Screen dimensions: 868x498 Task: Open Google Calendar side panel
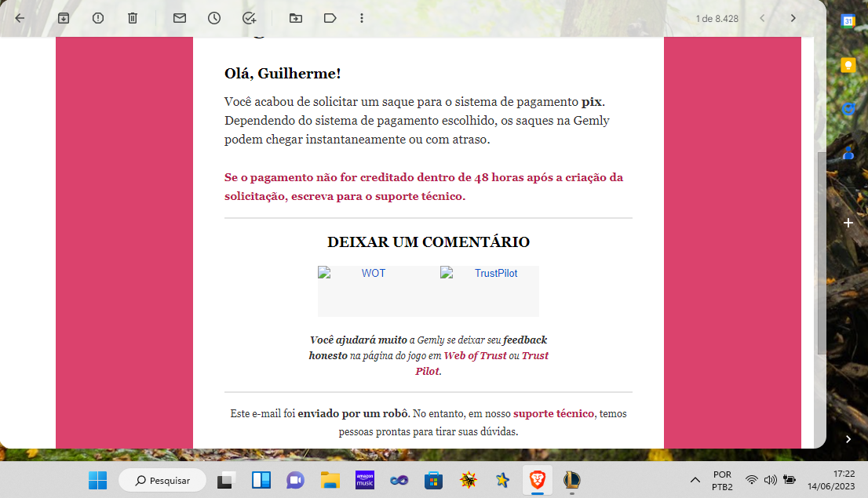point(848,21)
